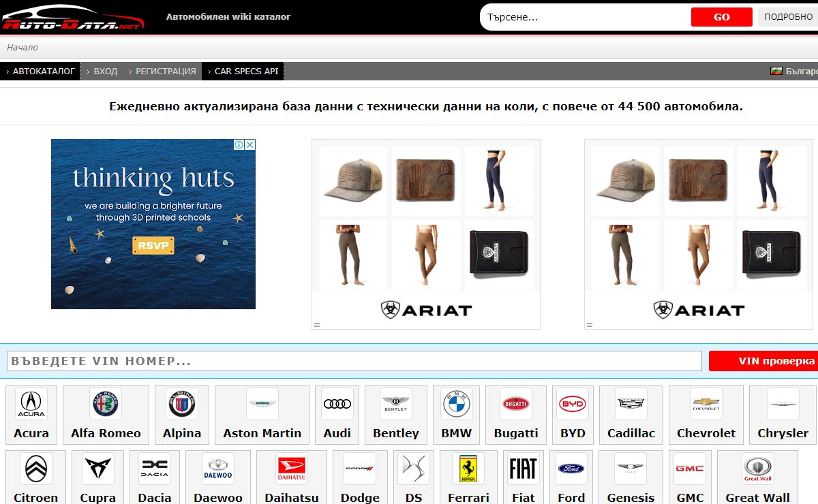Open the BMW roundel logo
This screenshot has height=504, width=818.
(x=457, y=404)
